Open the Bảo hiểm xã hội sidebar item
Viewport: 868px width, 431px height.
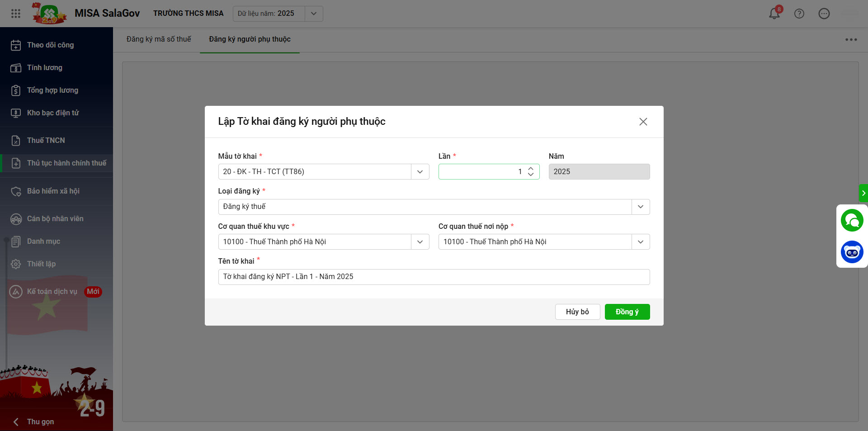pos(53,191)
